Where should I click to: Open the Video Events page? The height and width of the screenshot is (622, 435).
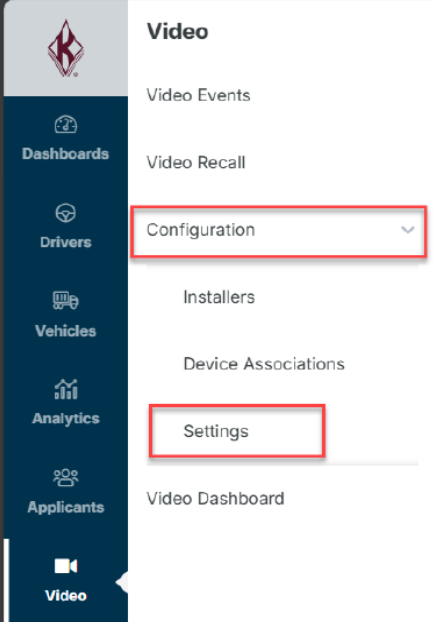198,95
